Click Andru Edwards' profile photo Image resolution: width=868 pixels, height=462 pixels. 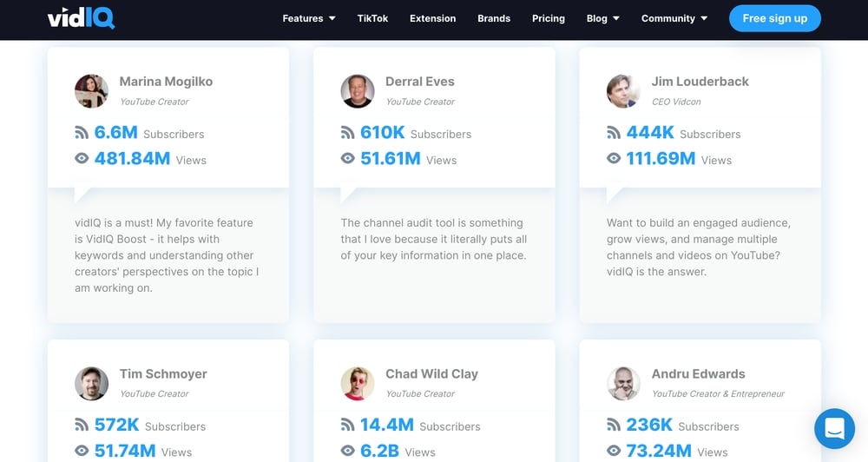pos(623,383)
